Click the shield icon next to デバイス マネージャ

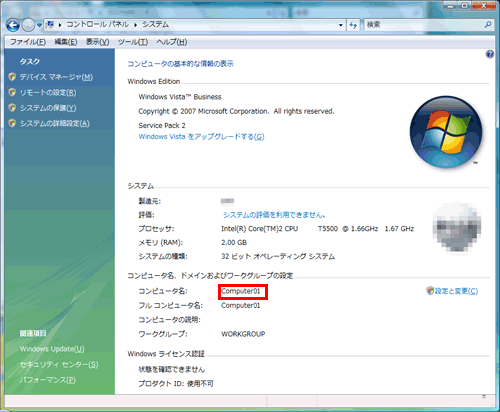12,77
